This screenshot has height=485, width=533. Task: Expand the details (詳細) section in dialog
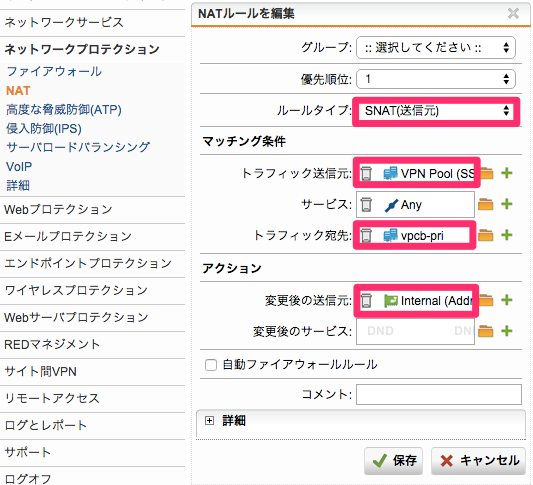point(209,421)
